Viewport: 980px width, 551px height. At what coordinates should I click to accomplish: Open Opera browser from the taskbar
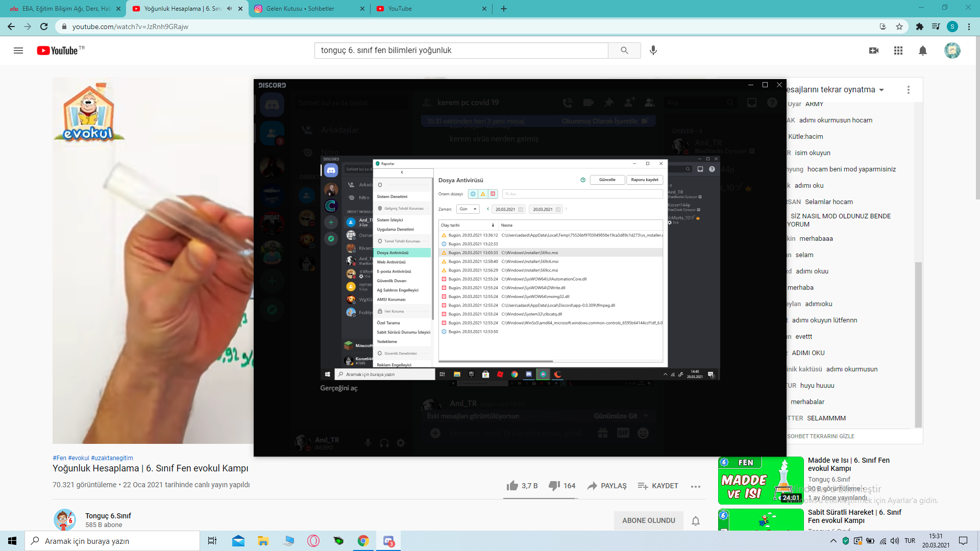tap(313, 541)
